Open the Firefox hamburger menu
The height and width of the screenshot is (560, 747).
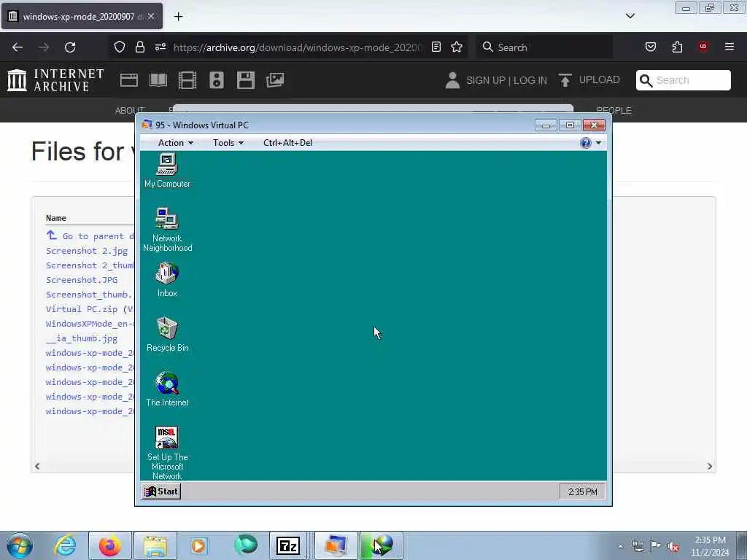tap(729, 47)
